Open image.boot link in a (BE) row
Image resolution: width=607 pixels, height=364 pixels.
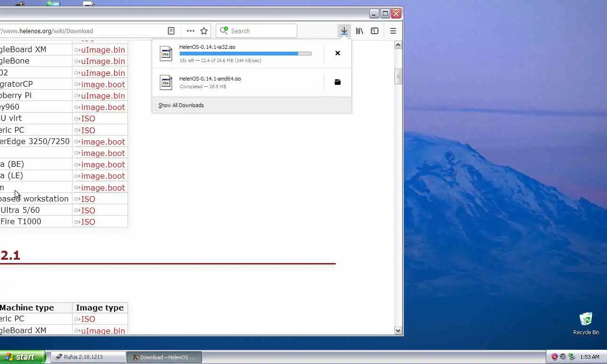coord(103,164)
